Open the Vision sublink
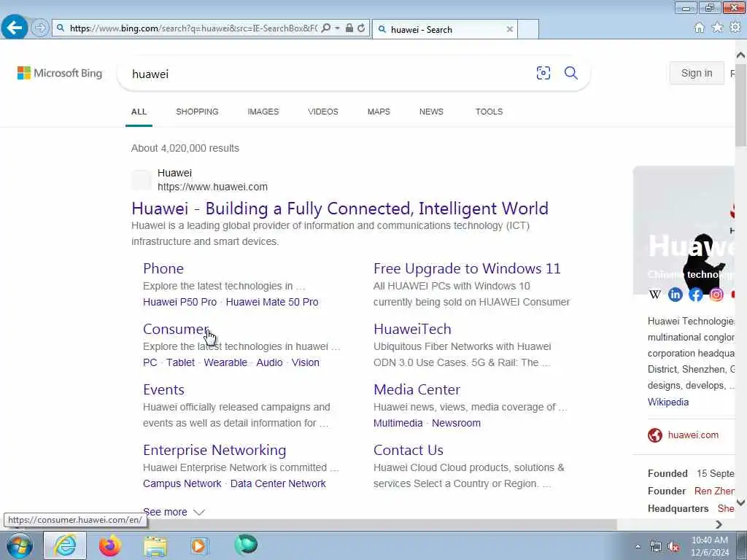This screenshot has width=747, height=560. (x=306, y=362)
